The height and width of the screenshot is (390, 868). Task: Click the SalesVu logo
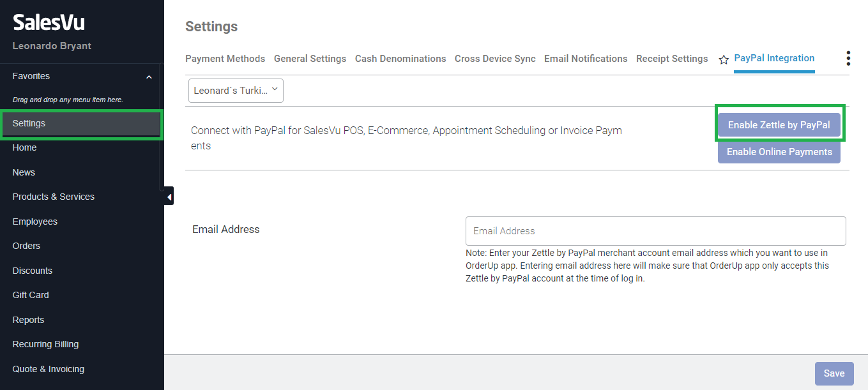tap(49, 23)
